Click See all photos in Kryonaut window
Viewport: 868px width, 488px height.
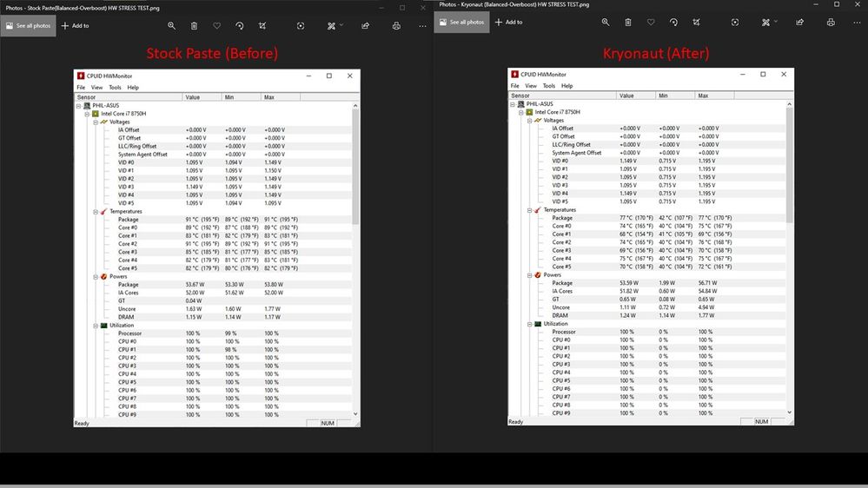coord(461,22)
